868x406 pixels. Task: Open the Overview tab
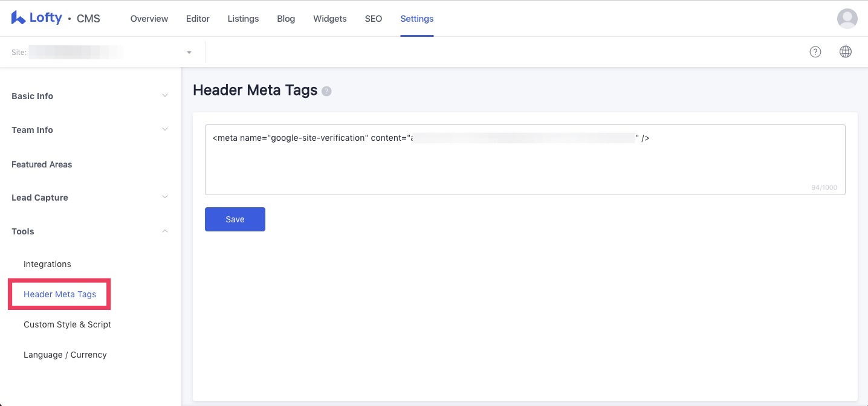[x=149, y=19]
